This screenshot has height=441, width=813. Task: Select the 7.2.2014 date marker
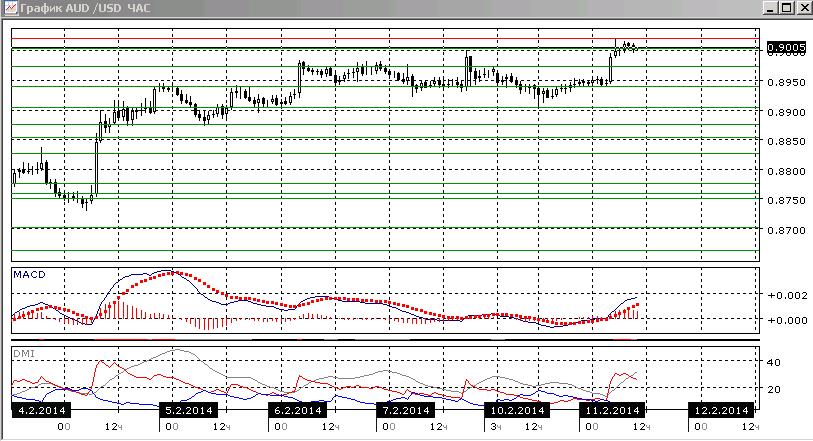click(406, 410)
